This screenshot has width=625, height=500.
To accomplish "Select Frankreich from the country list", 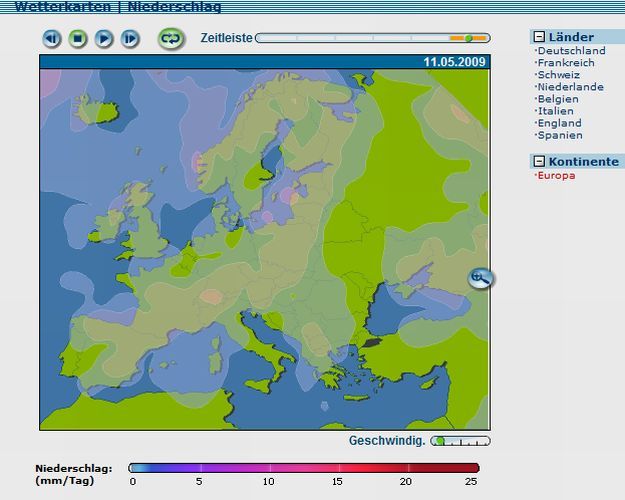I will click(x=565, y=63).
